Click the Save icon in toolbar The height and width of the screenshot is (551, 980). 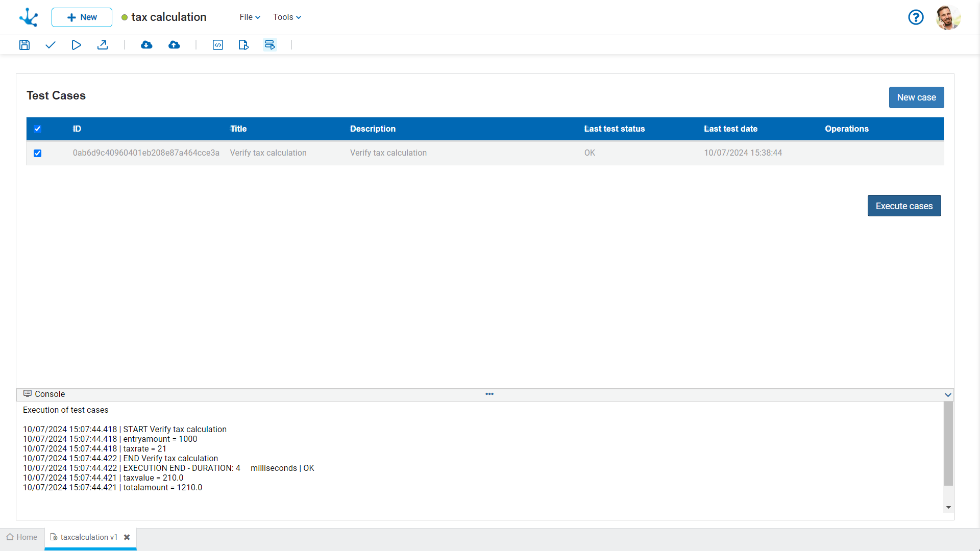[24, 45]
